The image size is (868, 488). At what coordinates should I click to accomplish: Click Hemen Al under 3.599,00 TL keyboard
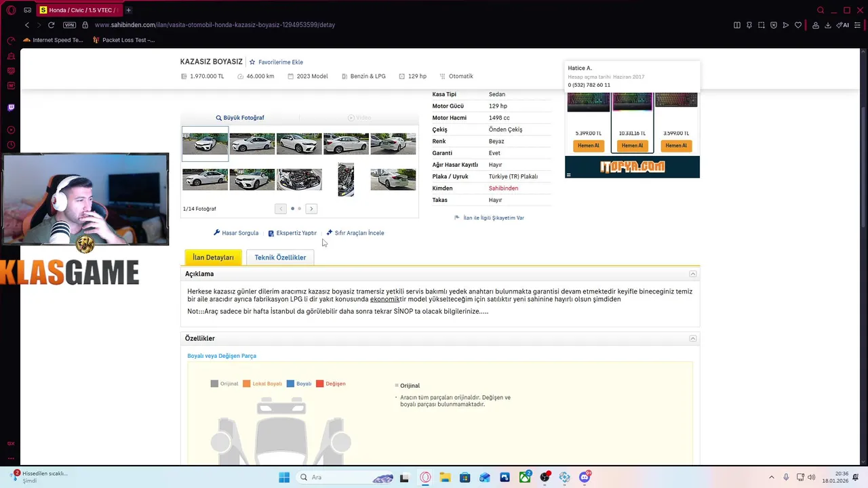pos(676,146)
